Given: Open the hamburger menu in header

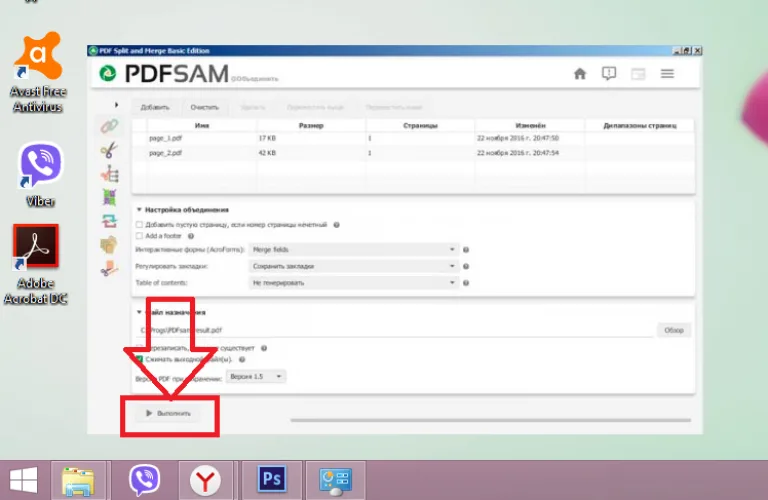Looking at the screenshot, I should (667, 74).
